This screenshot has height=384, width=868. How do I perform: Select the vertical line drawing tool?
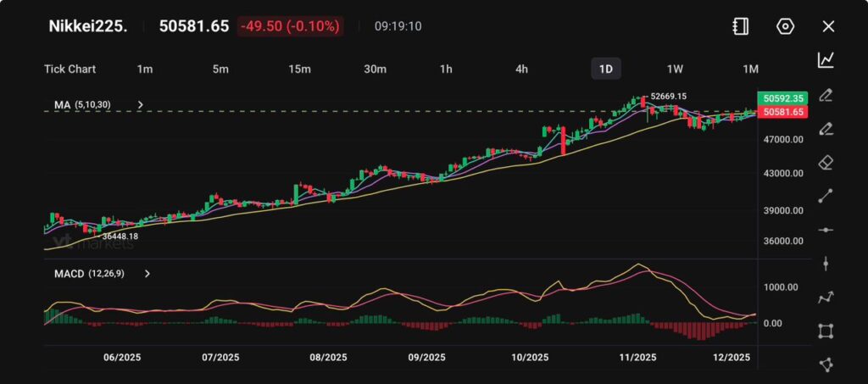pyautogui.click(x=825, y=264)
